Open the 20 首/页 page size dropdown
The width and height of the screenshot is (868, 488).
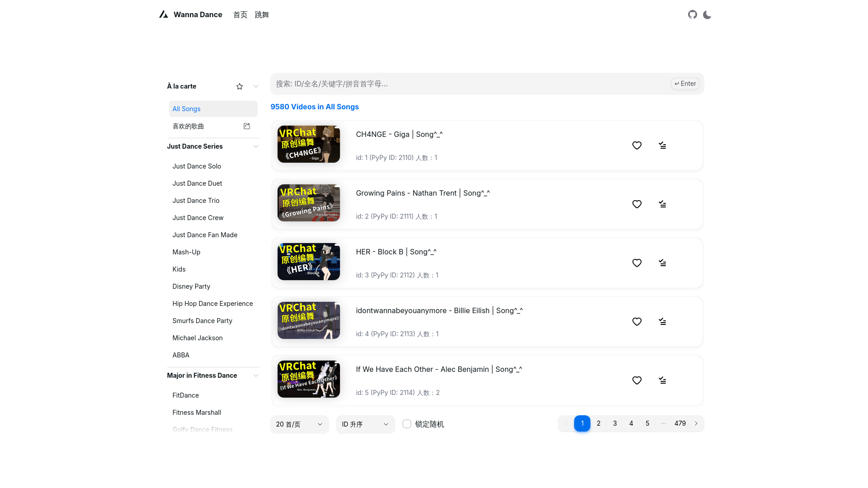pos(300,424)
